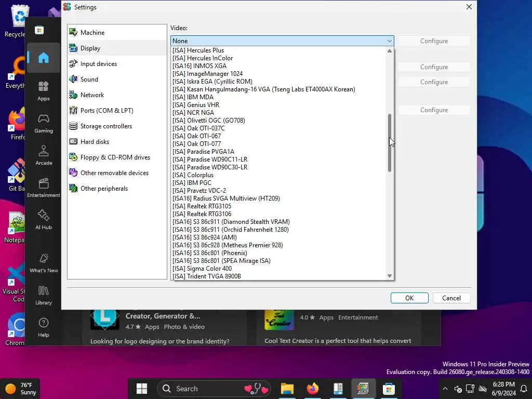Open the Store Apps section
Viewport: 532px width, 399px height.
click(x=44, y=91)
